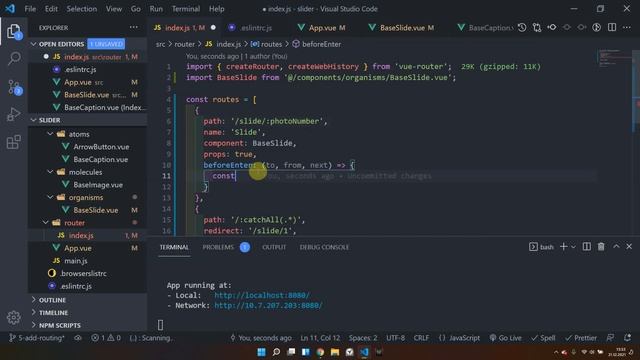
Task: Switch to the BaseSlide.vue editor tab
Action: 401,28
